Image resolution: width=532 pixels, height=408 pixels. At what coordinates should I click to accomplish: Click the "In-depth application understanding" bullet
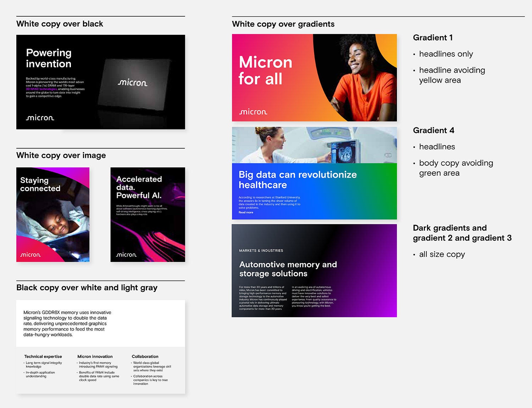(x=40, y=374)
